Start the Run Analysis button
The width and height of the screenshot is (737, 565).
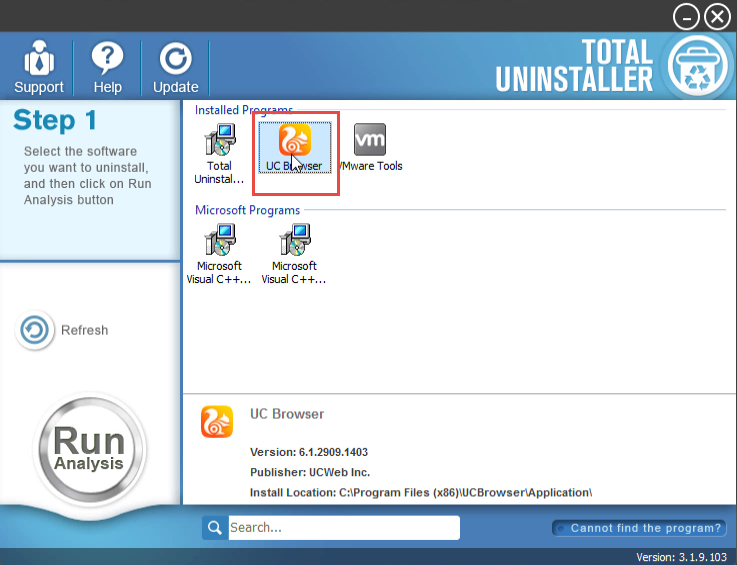[89, 449]
